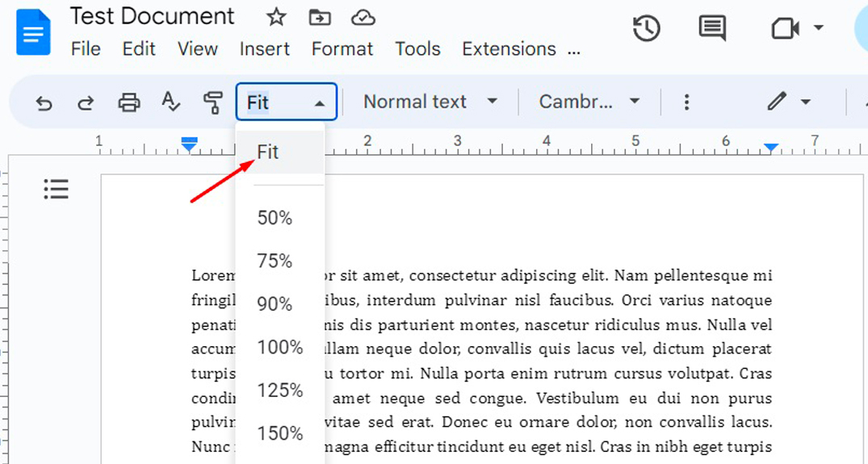Screen dimensions: 868x464
Task: Print the document
Action: pyautogui.click(x=129, y=102)
